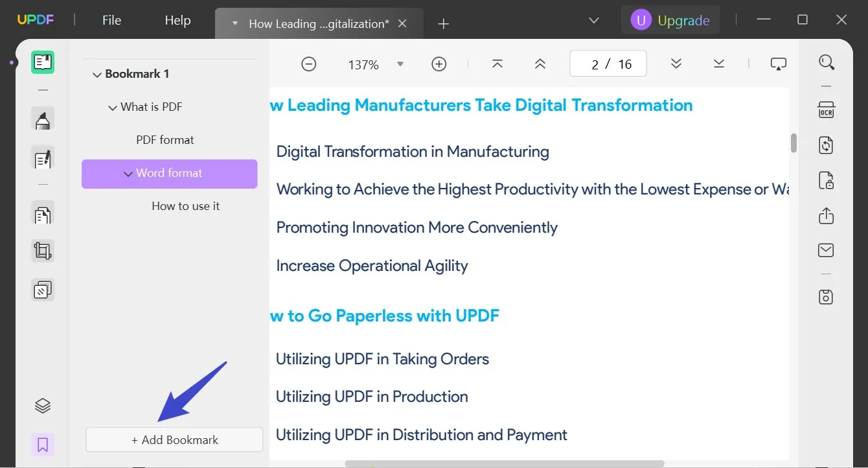The image size is (868, 468).
Task: Click the 137% zoom value
Action: tap(363, 65)
